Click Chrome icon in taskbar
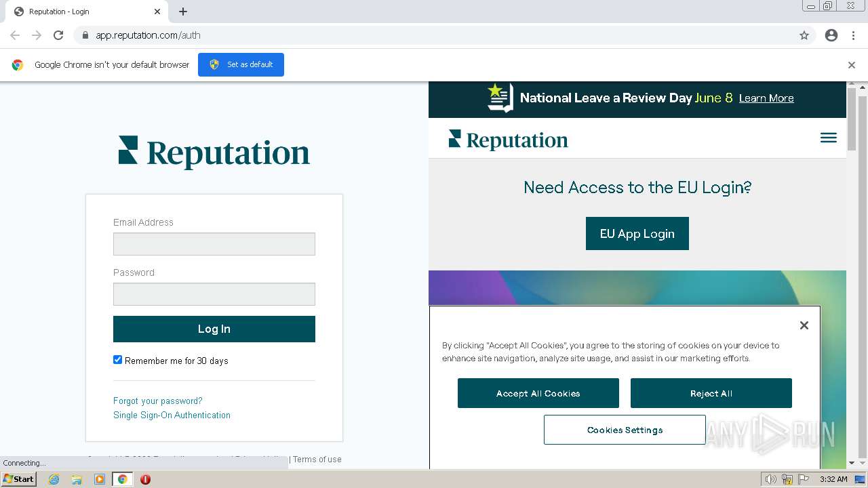Viewport: 868px width, 488px height. 122,479
